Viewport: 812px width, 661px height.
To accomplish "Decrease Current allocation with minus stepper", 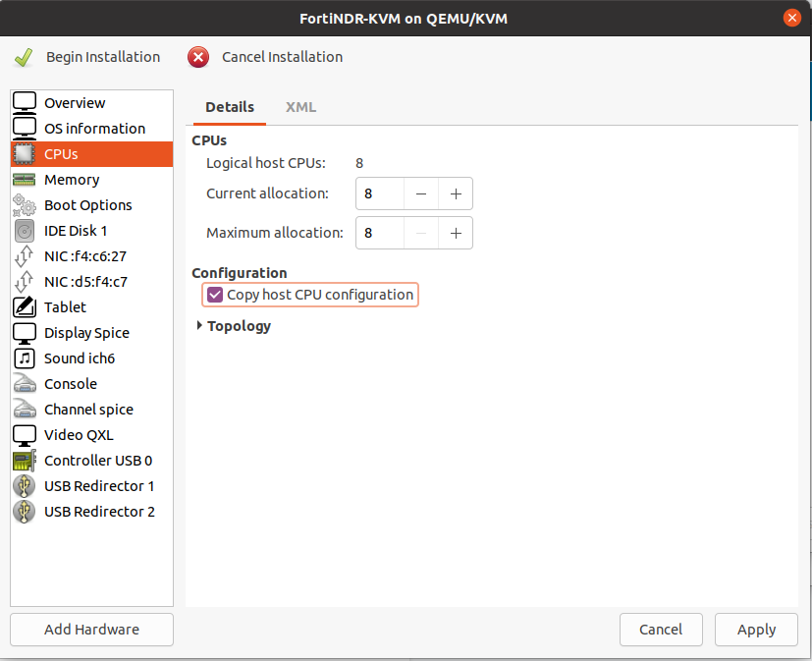I will [421, 193].
